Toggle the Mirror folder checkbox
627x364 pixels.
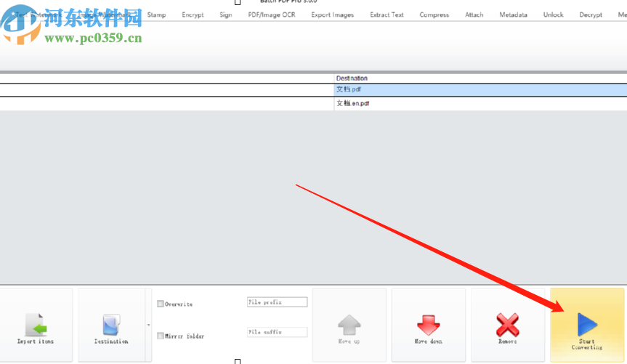click(161, 336)
